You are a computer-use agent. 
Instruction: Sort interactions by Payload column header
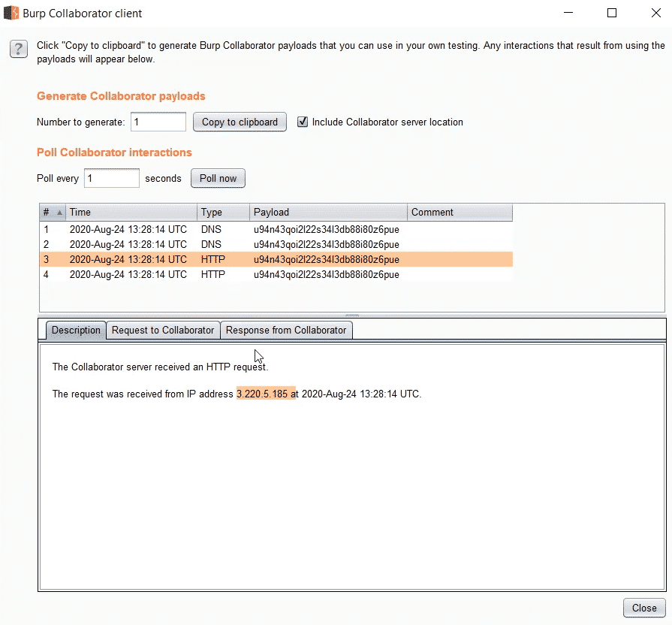coord(328,212)
